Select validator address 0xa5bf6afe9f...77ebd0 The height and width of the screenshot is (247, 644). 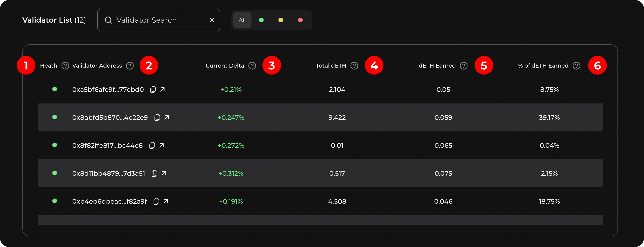click(108, 89)
